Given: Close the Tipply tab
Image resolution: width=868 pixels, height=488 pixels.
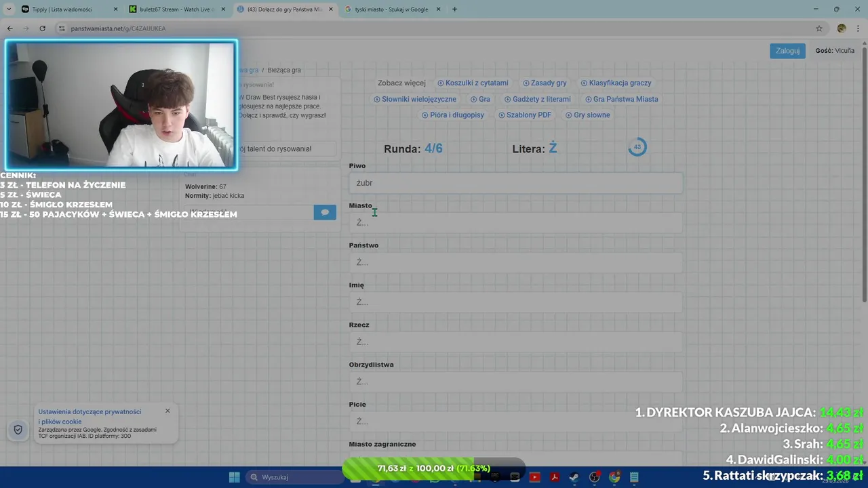Looking at the screenshot, I should [x=115, y=9].
